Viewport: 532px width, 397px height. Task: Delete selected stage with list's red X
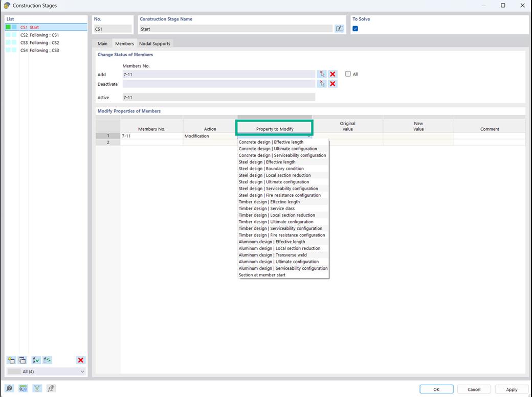pyautogui.click(x=80, y=360)
